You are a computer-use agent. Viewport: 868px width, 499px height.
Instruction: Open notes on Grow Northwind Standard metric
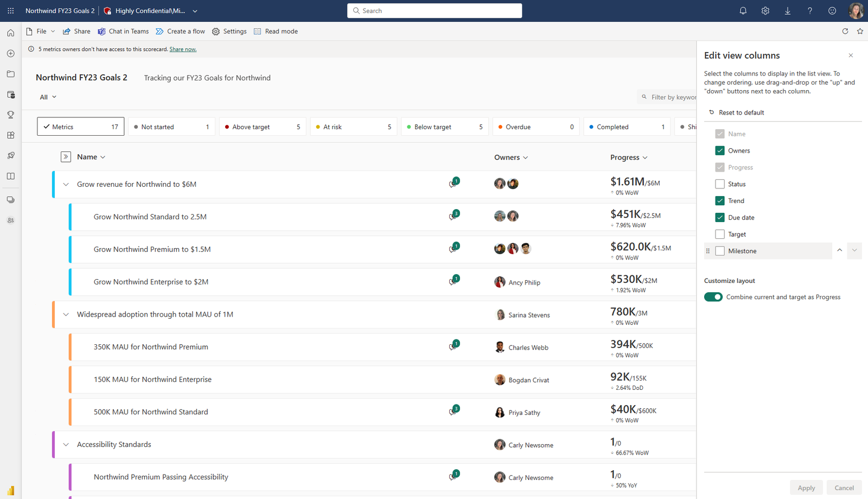[454, 215]
